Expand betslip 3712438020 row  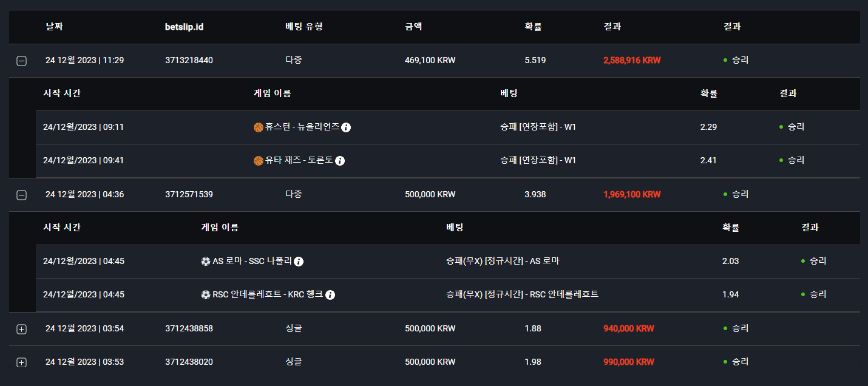click(x=21, y=362)
